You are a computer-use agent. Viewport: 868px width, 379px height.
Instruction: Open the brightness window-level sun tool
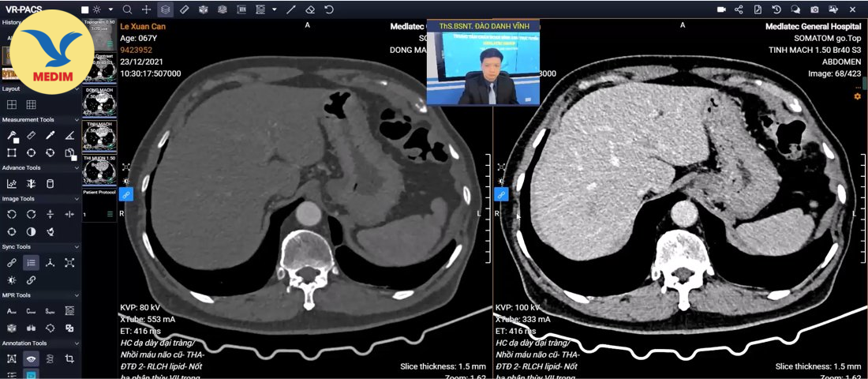(97, 9)
